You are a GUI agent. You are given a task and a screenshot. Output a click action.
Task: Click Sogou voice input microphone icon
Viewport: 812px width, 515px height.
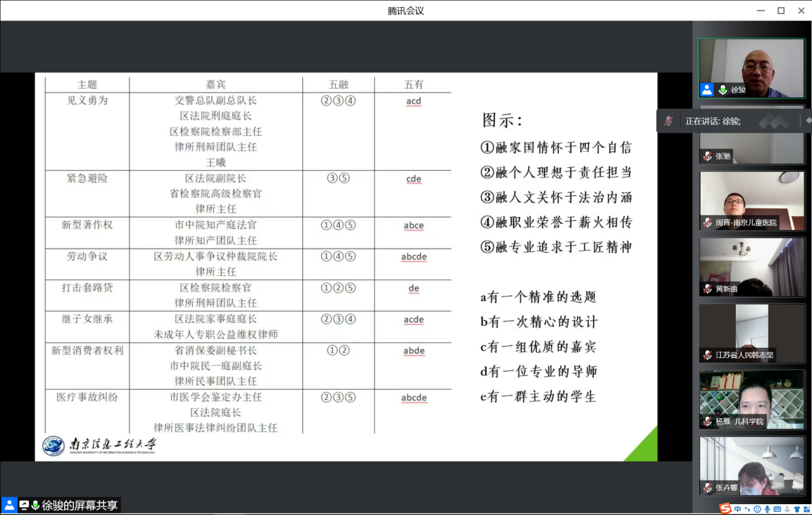767,509
